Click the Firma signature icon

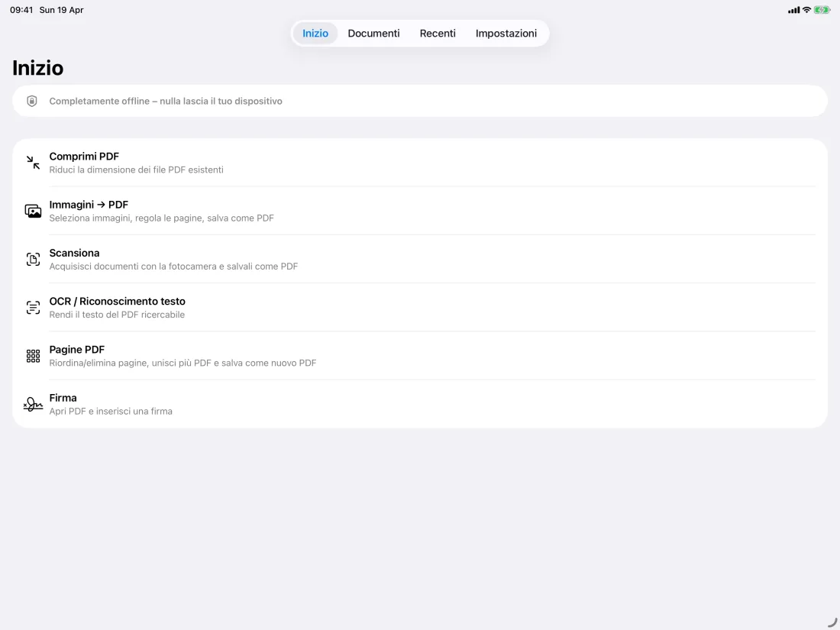[33, 404]
